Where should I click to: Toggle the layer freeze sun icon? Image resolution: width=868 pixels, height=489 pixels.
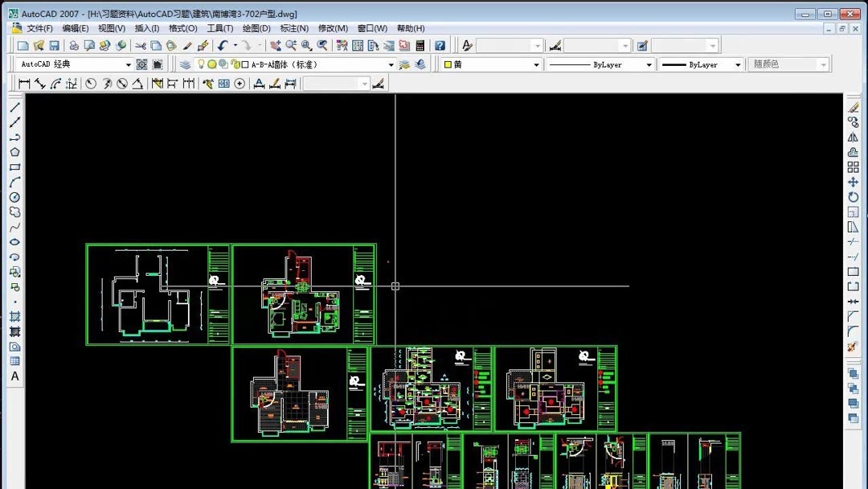(x=212, y=64)
